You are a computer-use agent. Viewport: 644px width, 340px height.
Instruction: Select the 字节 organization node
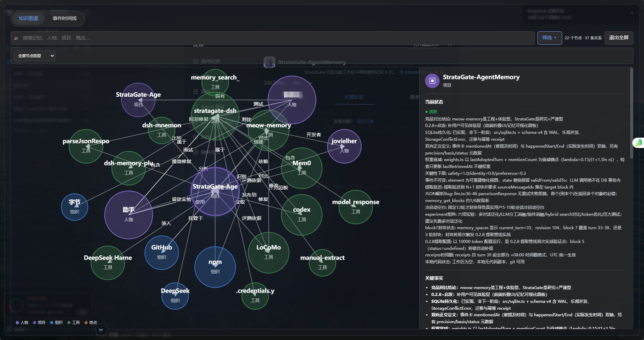click(75, 207)
